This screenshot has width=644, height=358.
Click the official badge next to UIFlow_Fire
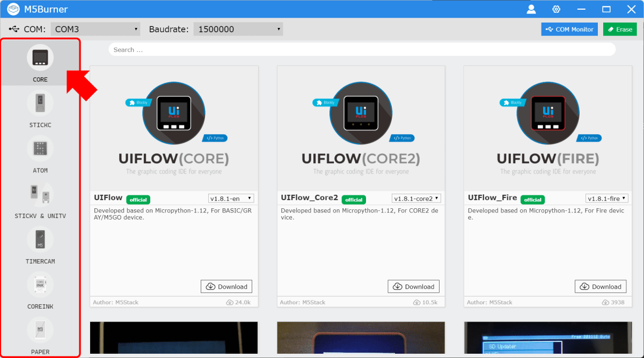pos(532,200)
